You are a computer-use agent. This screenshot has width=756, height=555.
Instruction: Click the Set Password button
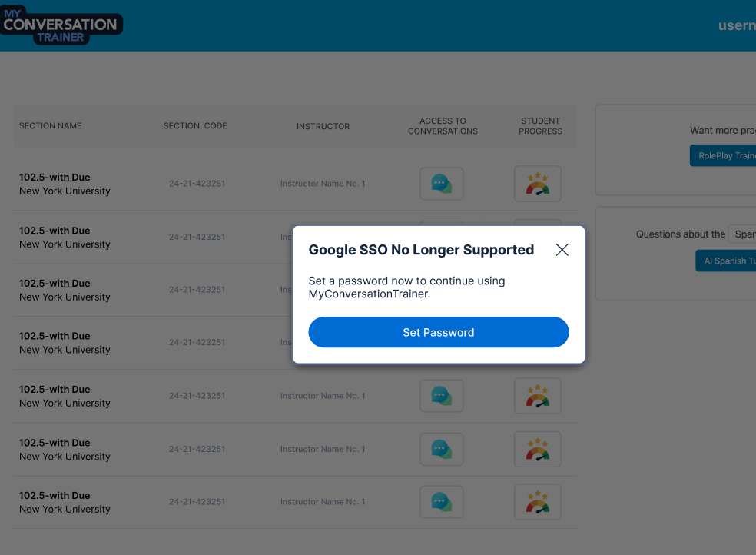pyautogui.click(x=438, y=332)
